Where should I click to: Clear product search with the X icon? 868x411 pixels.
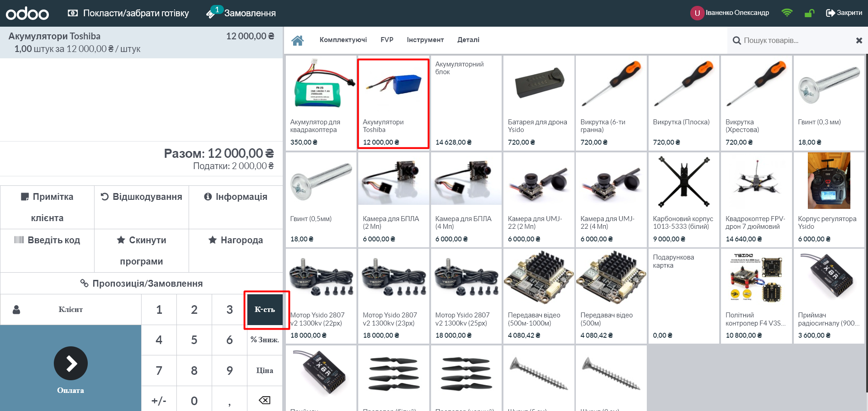859,40
